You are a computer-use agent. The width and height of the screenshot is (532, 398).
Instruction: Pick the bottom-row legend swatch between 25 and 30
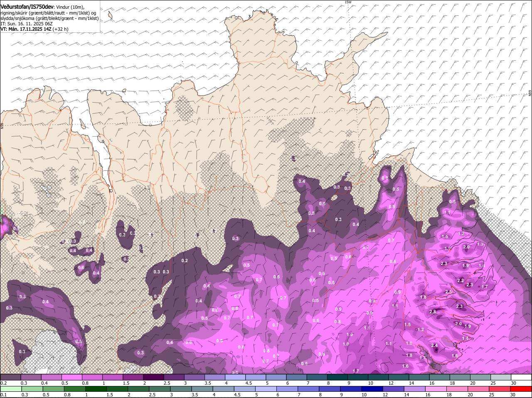[x=500, y=389]
